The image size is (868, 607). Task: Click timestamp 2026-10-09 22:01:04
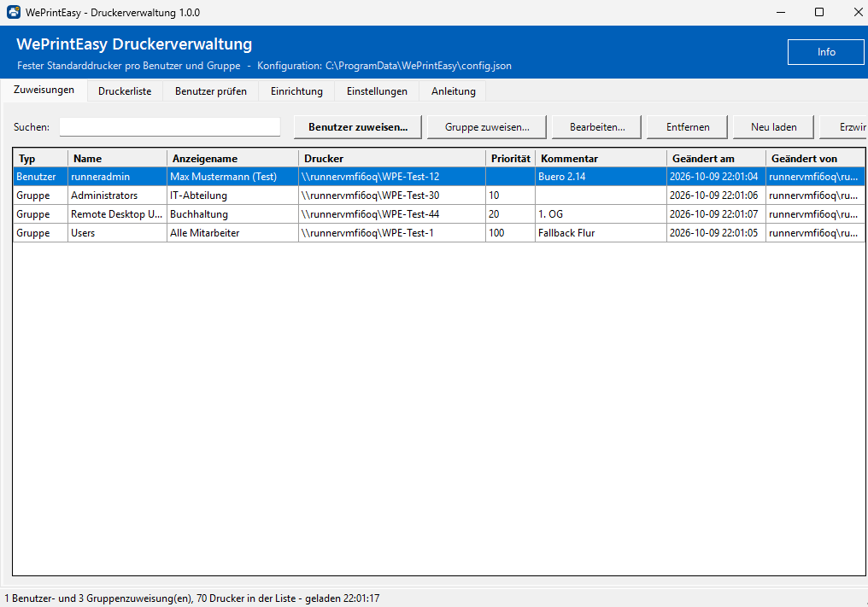[x=716, y=177]
